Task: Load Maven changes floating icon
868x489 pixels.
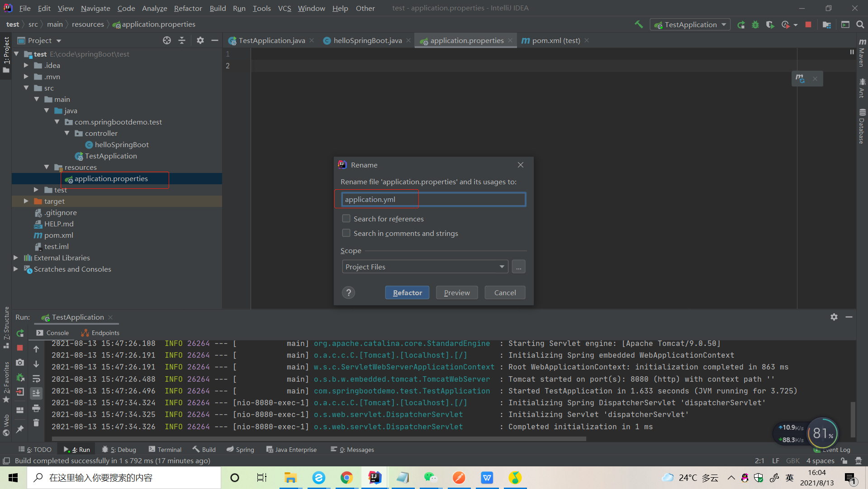Action: (800, 78)
